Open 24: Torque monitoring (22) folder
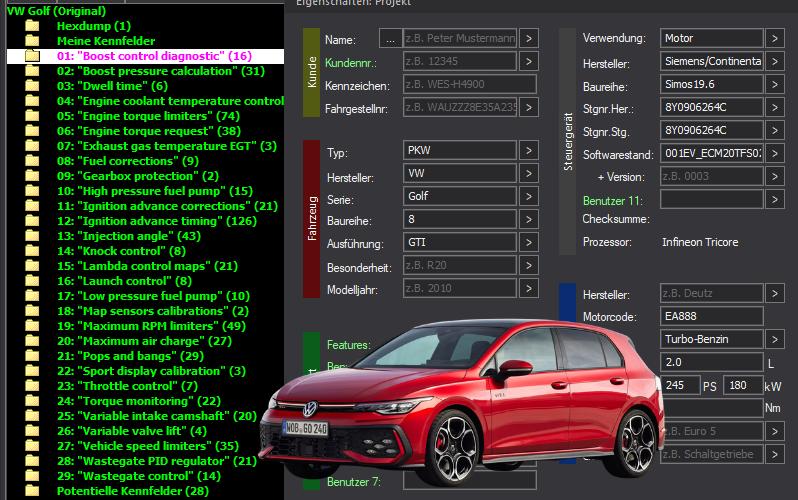This screenshot has width=798, height=500. [x=138, y=401]
